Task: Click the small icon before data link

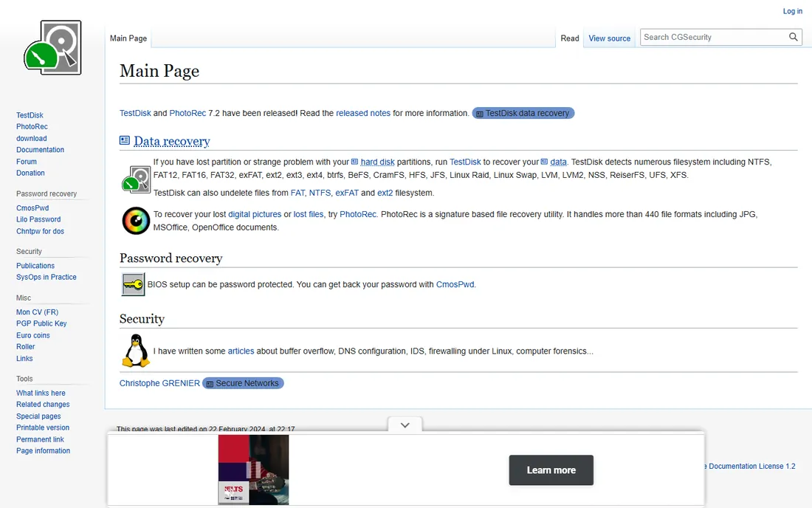Action: pyautogui.click(x=544, y=162)
